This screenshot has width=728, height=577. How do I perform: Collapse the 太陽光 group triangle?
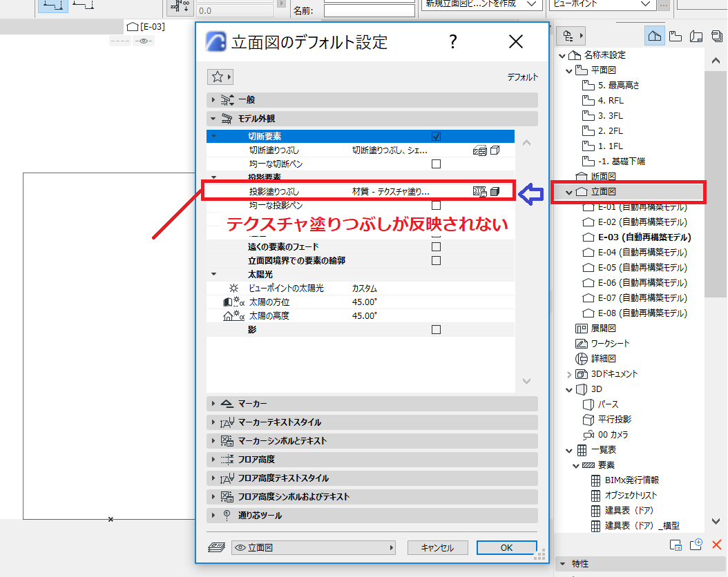pos(214,274)
